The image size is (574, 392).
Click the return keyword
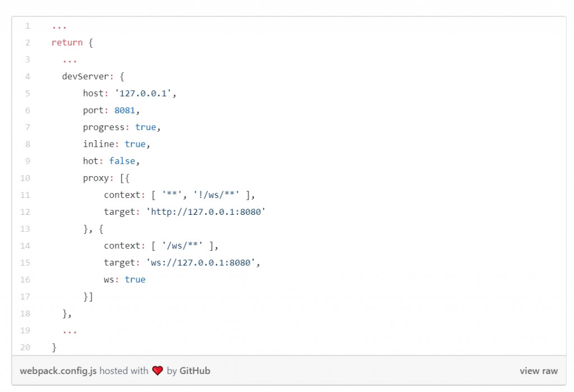[67, 43]
